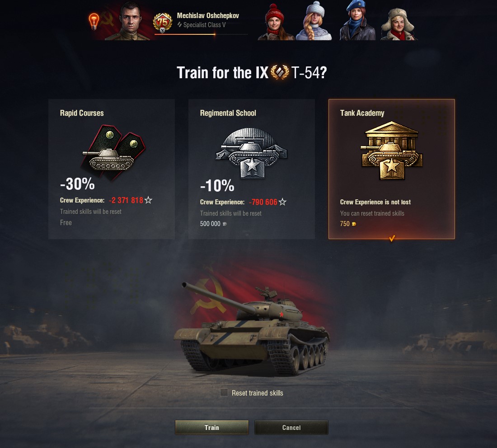497x448 pixels.
Task: Click the Rapid Courses shoulder-board tank icon
Action: pyautogui.click(x=113, y=152)
